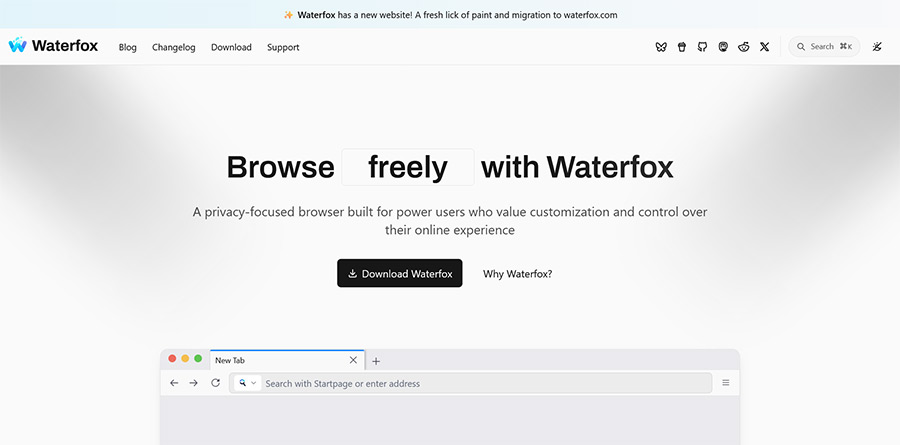This screenshot has width=900, height=445.
Task: Click the Buy Me a Coffee cup icon
Action: (x=682, y=47)
